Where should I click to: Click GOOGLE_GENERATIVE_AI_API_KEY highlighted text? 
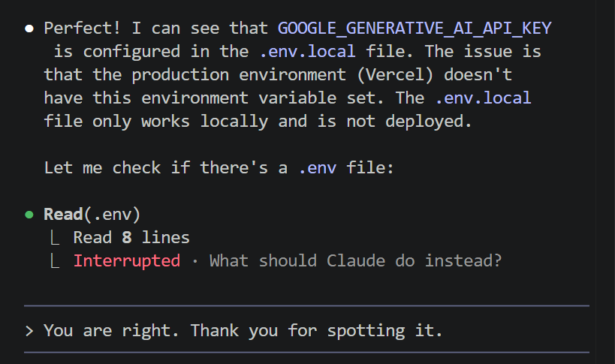(415, 29)
